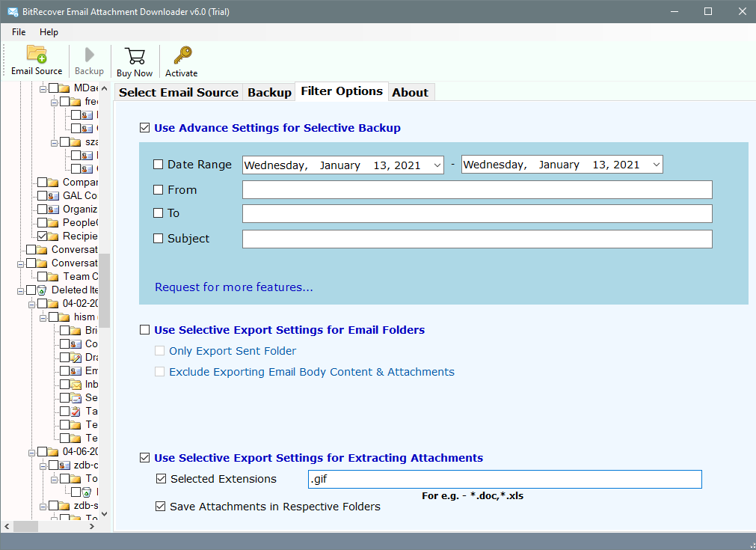Select the GAL Co contact card icon
This screenshot has height=550, width=756.
coord(53,196)
